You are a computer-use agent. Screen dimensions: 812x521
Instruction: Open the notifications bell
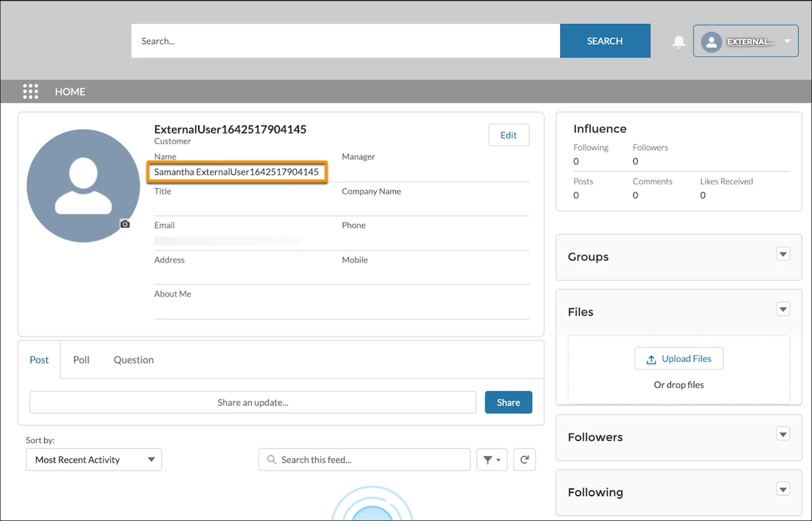tap(679, 42)
